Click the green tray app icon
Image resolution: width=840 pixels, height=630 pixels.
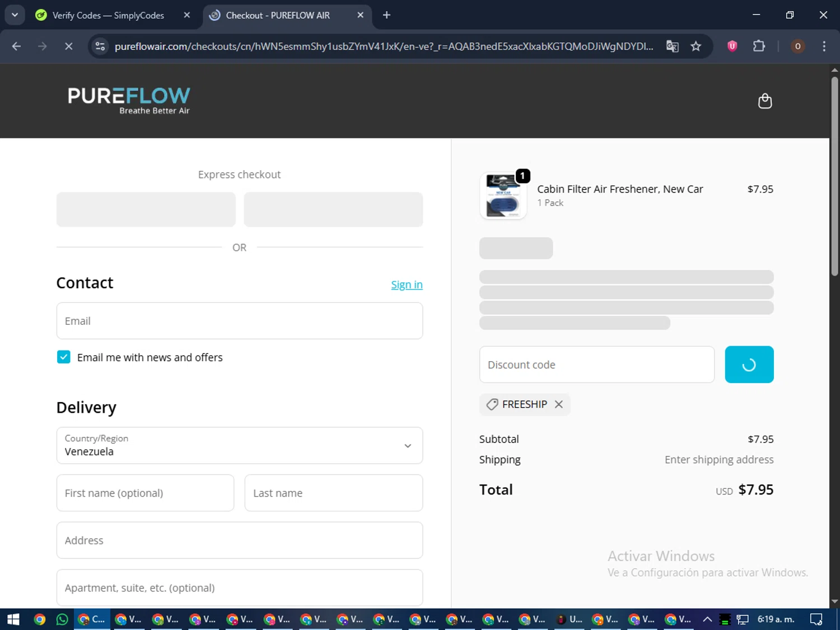pyautogui.click(x=725, y=619)
